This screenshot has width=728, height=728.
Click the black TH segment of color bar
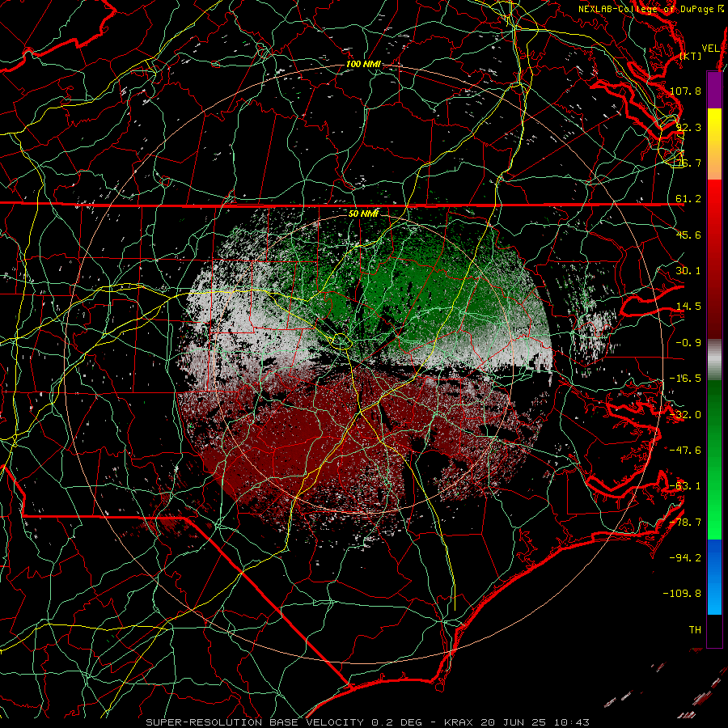point(714,631)
